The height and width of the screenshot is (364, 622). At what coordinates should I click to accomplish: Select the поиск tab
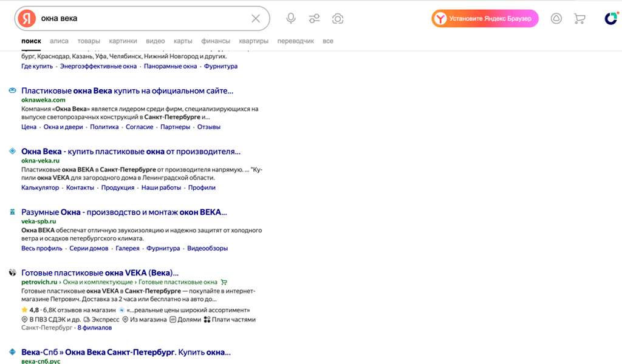click(x=32, y=41)
